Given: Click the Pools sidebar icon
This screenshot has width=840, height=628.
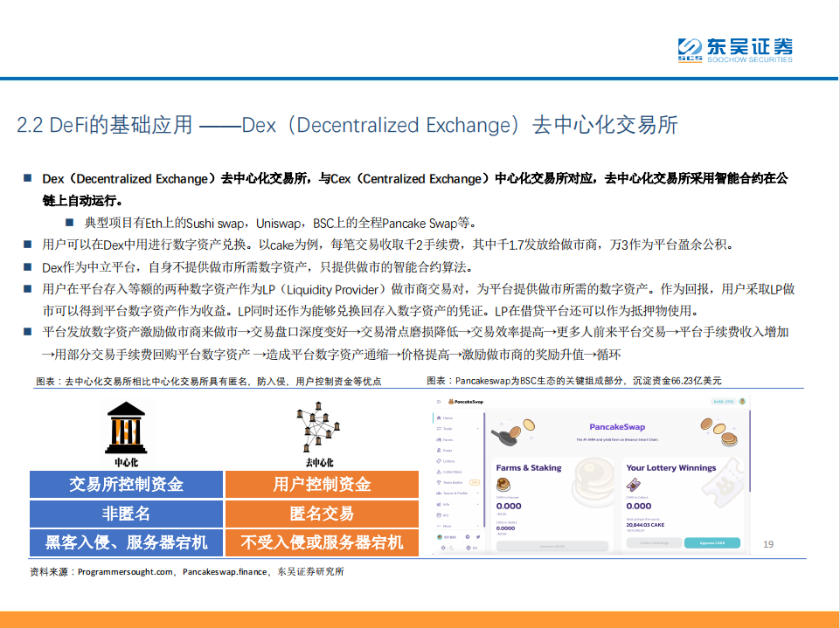Looking at the screenshot, I should [440, 449].
